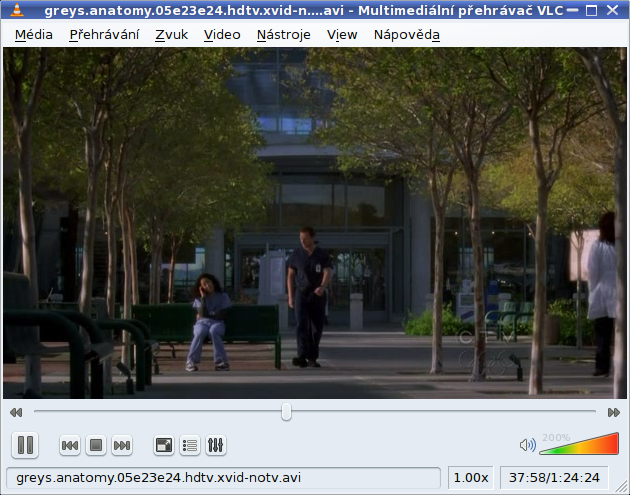Pause playback with the pause button
Screen dimensions: 630x495
25,445
